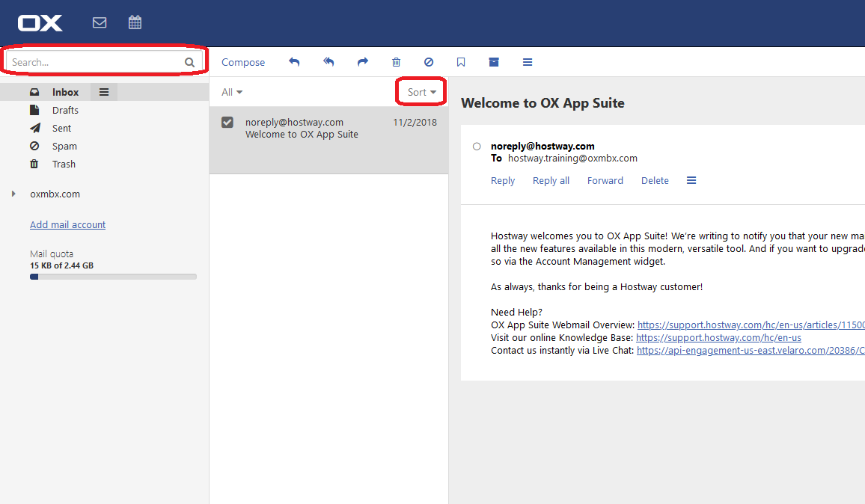Viewport: 865px width, 504px height.
Task: Click the 11/2/2018 date in list
Action: 415,123
